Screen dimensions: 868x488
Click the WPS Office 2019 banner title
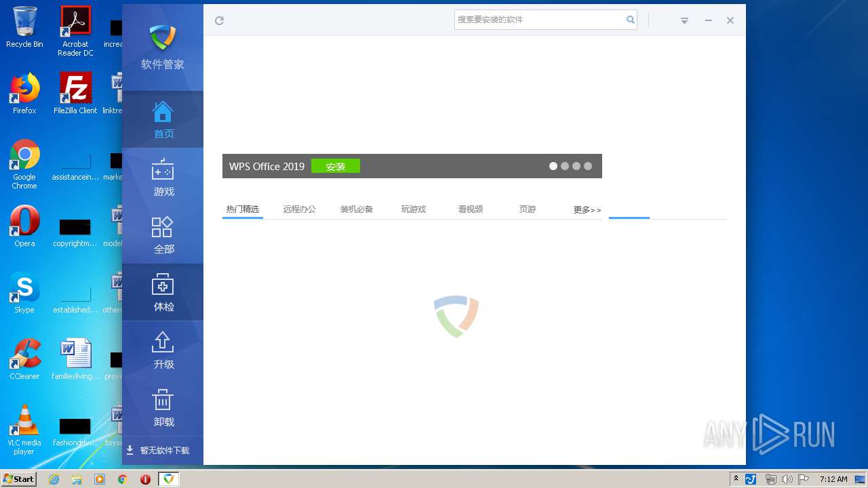[x=267, y=167]
